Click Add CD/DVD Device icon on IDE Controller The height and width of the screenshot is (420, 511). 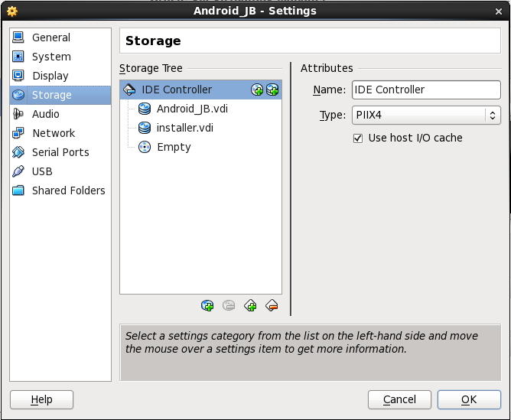tap(258, 90)
